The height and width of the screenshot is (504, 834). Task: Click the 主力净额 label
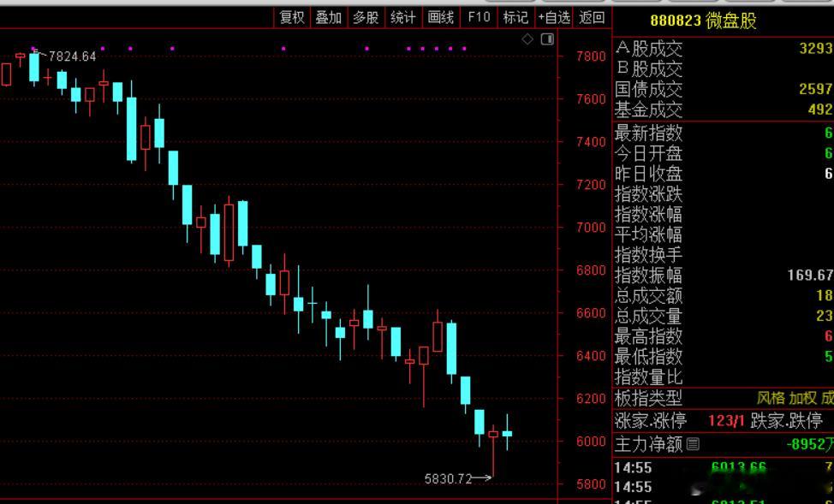pos(648,444)
